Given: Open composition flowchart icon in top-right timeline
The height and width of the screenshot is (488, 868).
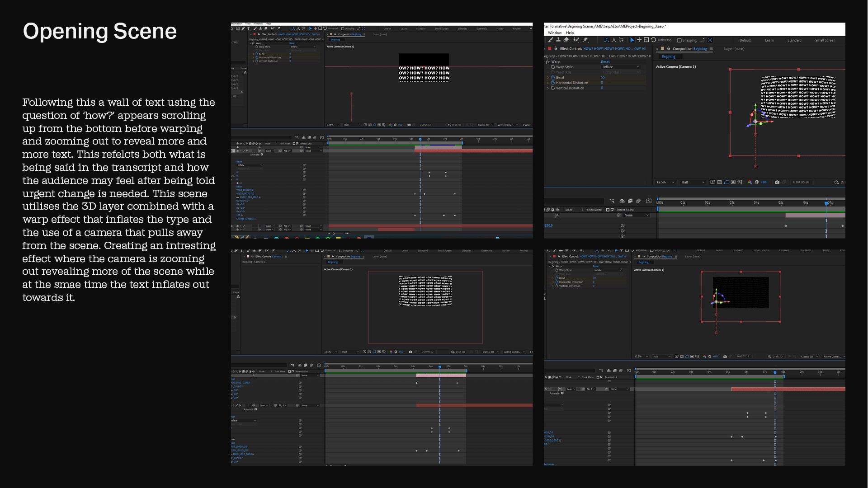Looking at the screenshot, I should click(612, 201).
